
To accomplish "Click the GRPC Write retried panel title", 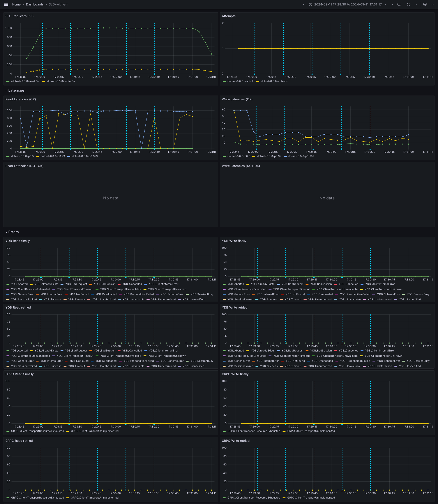I will (x=236, y=441).
